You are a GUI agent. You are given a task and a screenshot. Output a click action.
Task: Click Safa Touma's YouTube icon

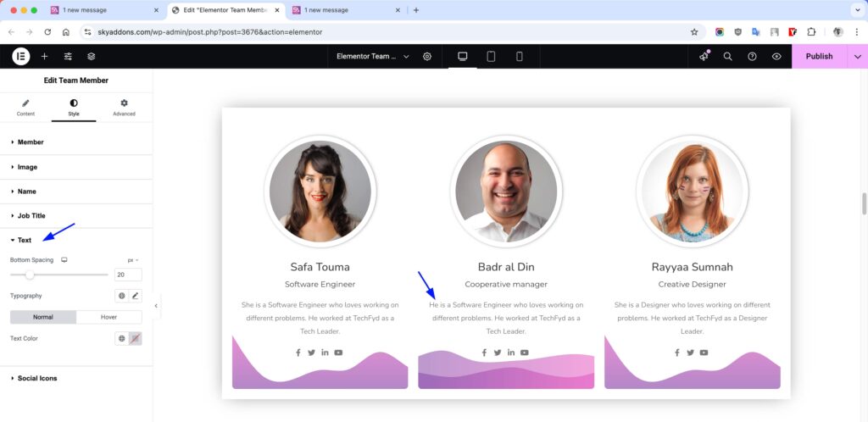click(x=338, y=353)
